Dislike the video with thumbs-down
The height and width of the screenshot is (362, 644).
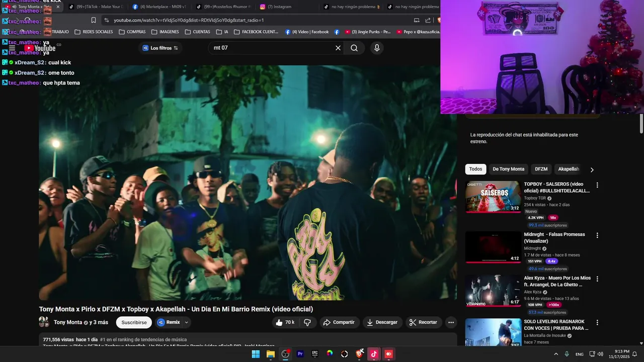click(307, 322)
